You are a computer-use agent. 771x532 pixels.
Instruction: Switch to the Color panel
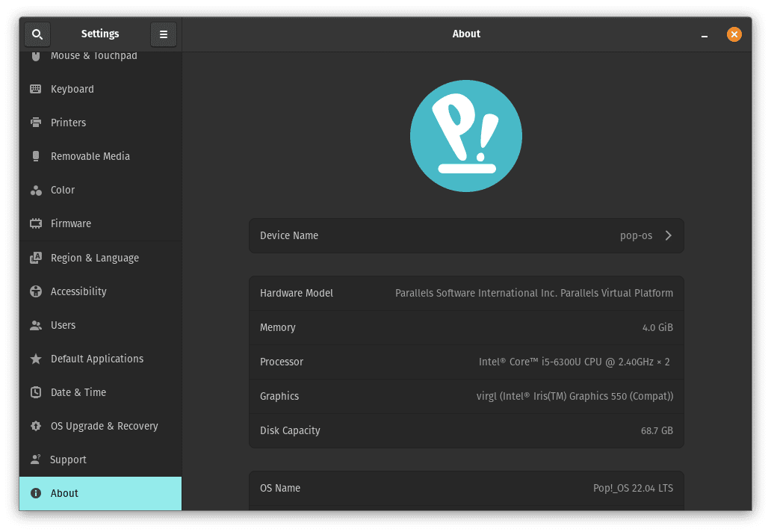[100, 190]
